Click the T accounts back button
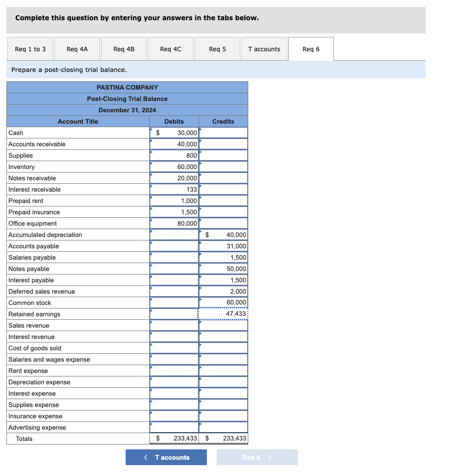466x476 pixels. click(166, 457)
